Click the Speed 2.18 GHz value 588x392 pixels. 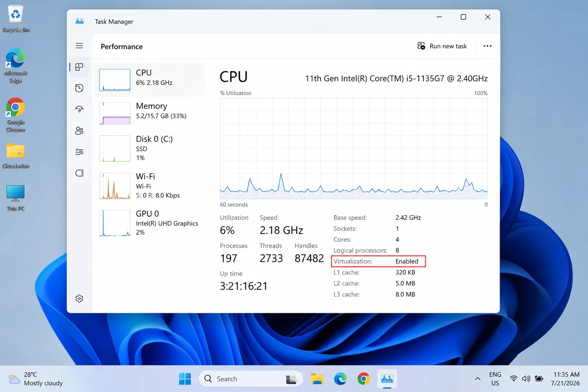coord(281,230)
